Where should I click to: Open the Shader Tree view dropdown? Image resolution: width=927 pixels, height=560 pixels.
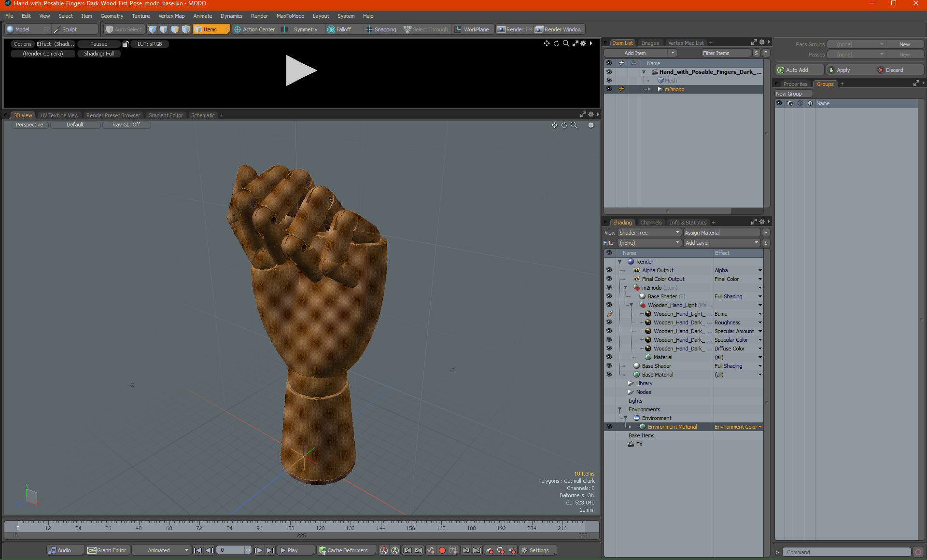click(x=649, y=233)
